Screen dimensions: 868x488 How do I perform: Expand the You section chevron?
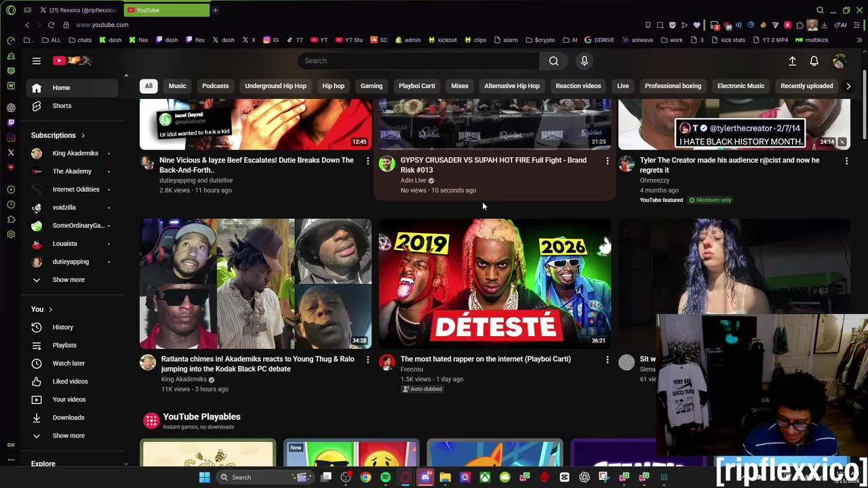pyautogui.click(x=50, y=310)
